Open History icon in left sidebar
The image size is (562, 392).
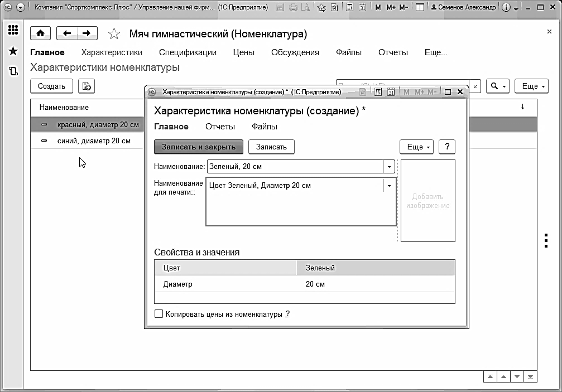point(13,71)
